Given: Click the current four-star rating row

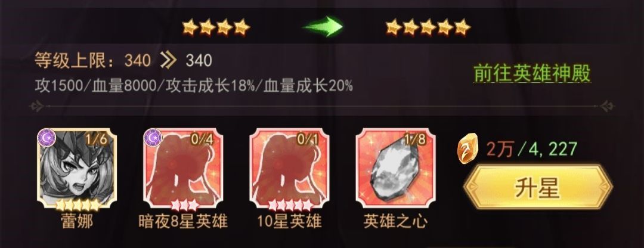Looking at the screenshot, I should click(216, 27).
